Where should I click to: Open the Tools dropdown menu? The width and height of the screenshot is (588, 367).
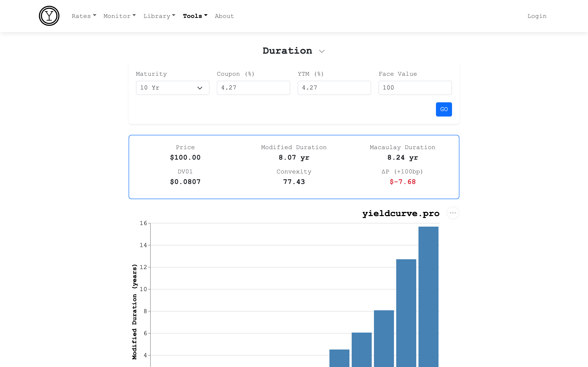(195, 16)
